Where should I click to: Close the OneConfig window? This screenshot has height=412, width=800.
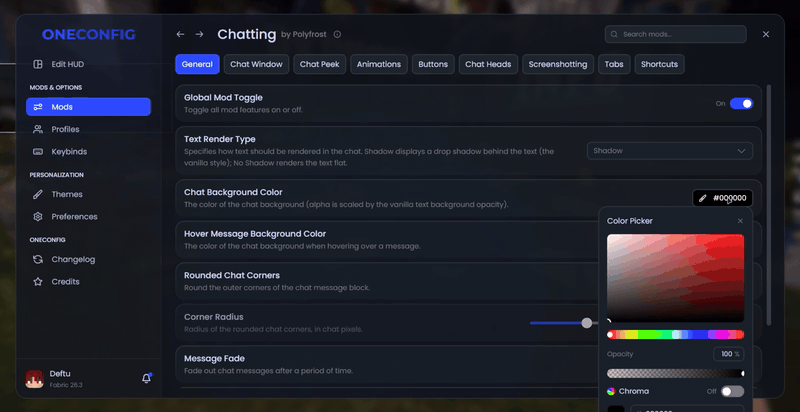click(766, 34)
